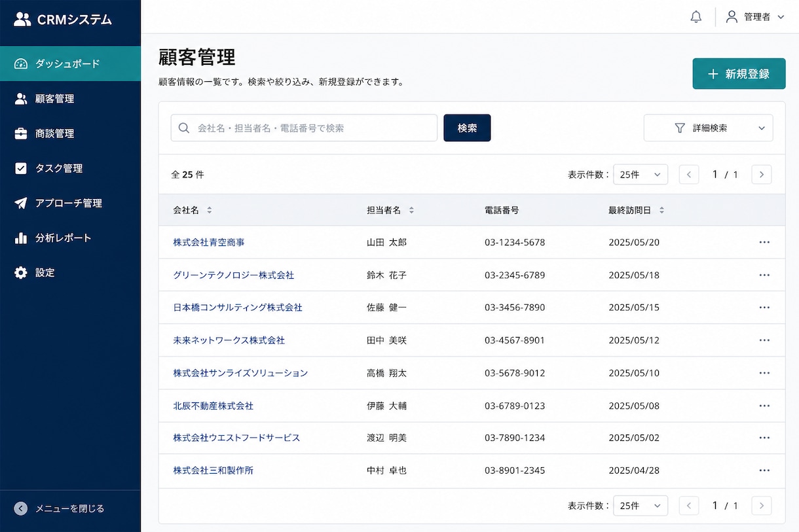This screenshot has height=532, width=799.
Task: Open the notification bell
Action: (696, 17)
